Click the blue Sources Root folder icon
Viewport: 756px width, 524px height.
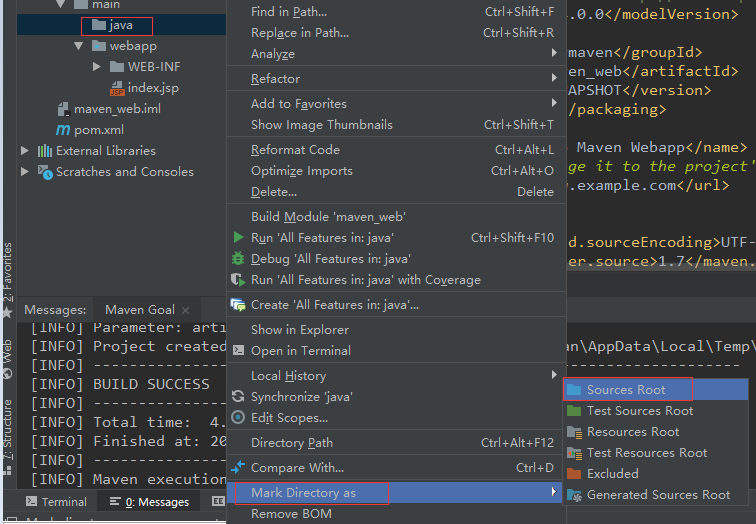click(574, 390)
